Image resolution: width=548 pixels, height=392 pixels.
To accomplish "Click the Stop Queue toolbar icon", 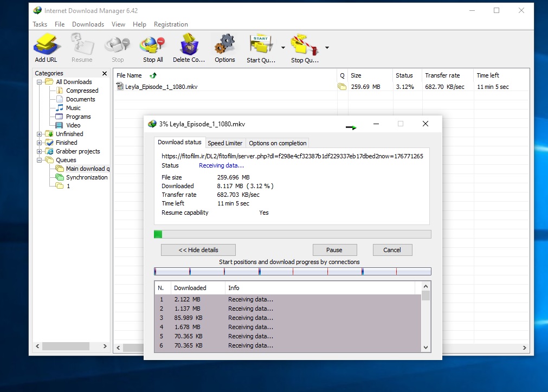I will click(x=304, y=45).
